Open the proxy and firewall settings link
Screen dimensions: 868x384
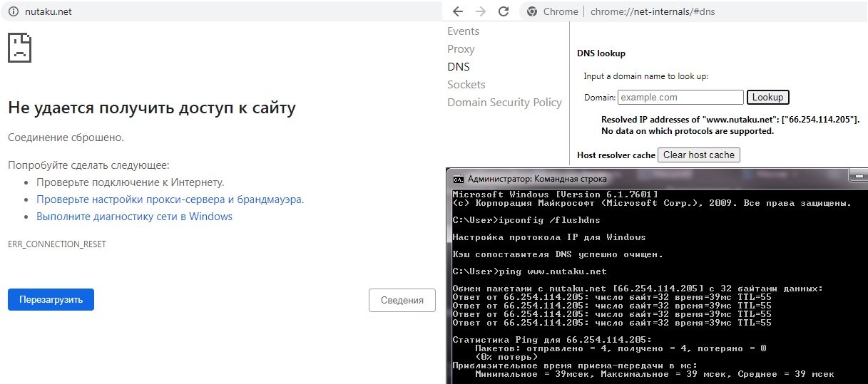click(170, 199)
